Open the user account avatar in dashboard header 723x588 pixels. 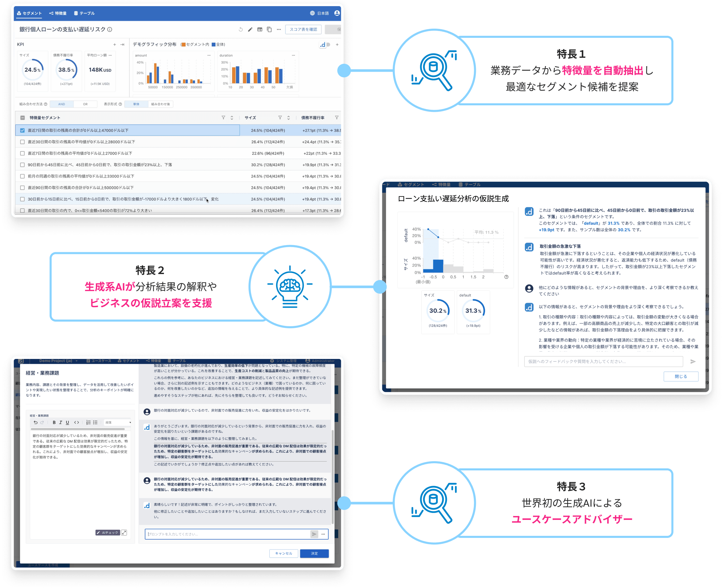[337, 13]
